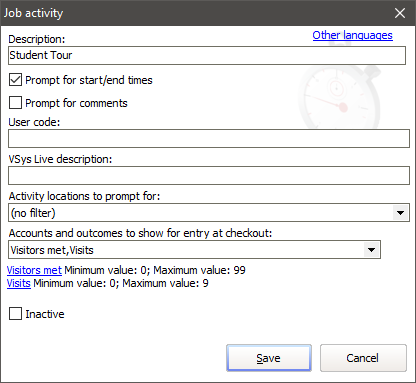Open the Other languages link
Image resolution: width=416 pixels, height=383 pixels.
(x=352, y=35)
